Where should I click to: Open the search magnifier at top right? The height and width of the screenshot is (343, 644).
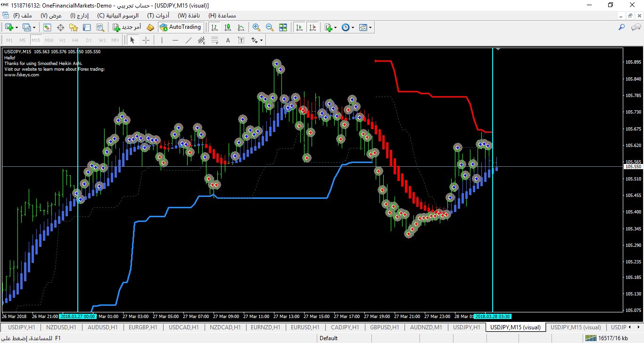point(622,27)
